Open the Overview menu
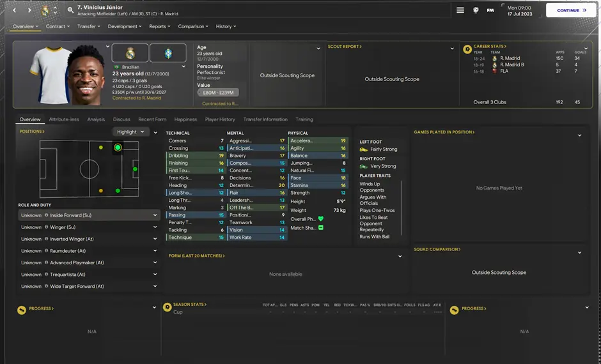This screenshot has height=364, width=601. pos(26,26)
